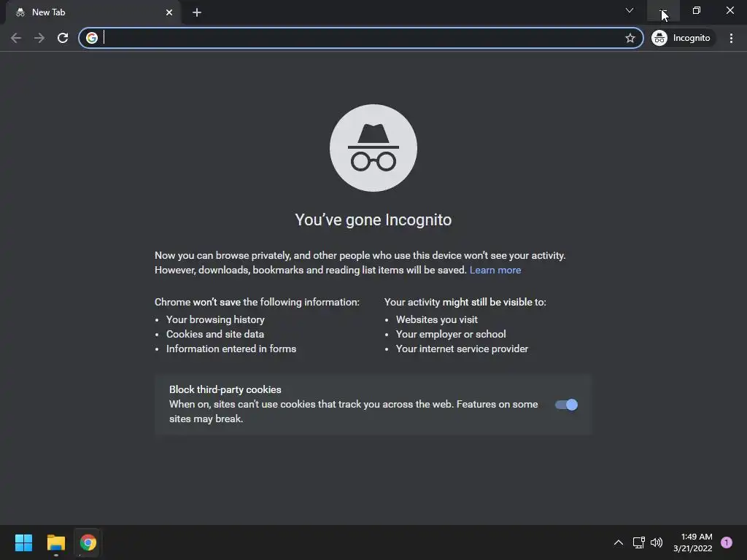
Task: Expand the tab search dropdown arrow
Action: (630, 10)
